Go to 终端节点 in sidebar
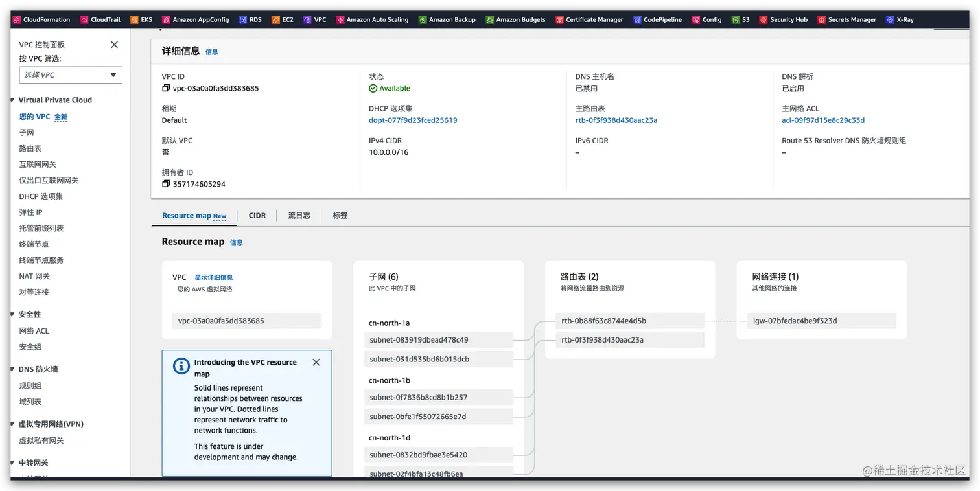The width and height of the screenshot is (980, 491). (34, 244)
